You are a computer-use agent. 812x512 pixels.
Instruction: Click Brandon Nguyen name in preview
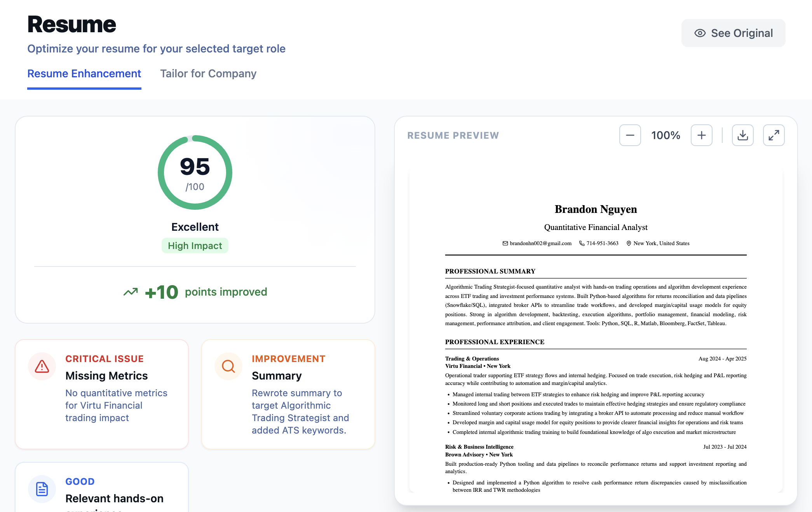click(596, 209)
